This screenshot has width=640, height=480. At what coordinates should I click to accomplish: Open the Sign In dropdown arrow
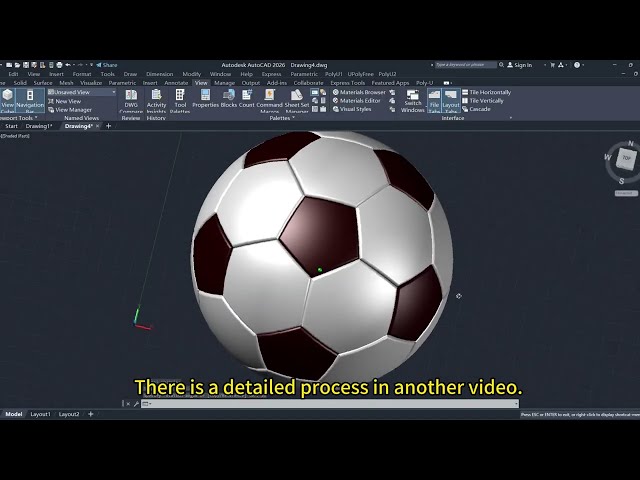click(x=544, y=65)
